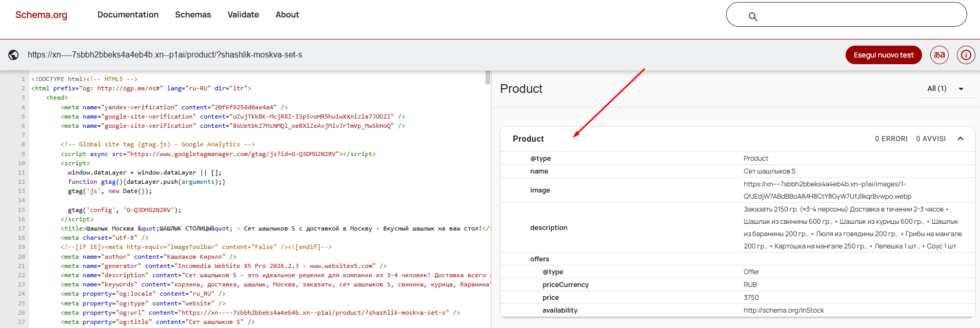Open the Documentation menu
The image size is (980, 328).
point(128,15)
